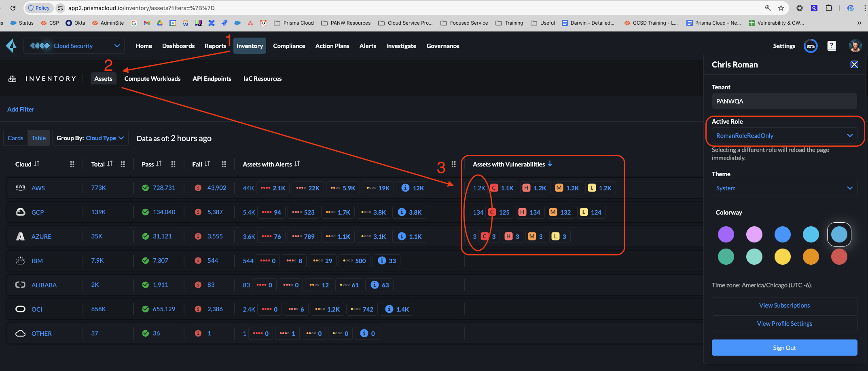The width and height of the screenshot is (868, 371).
Task: Choose the orange colorway swatch
Action: point(811,257)
